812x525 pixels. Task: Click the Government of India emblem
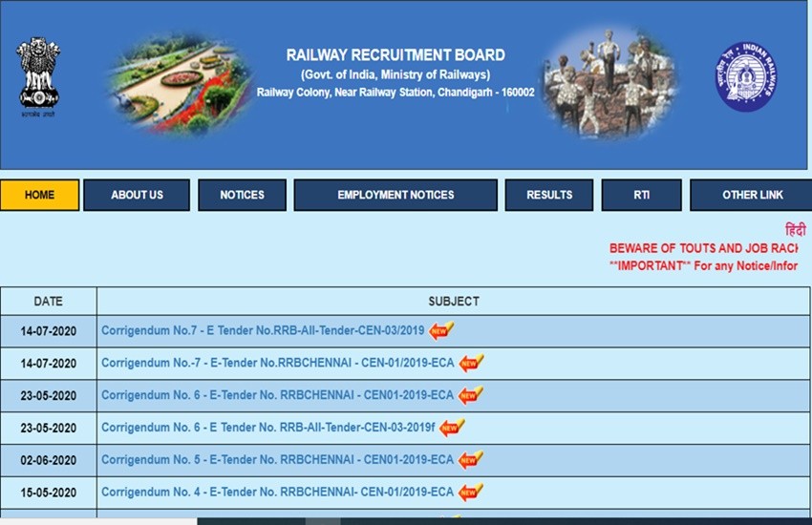[38, 77]
